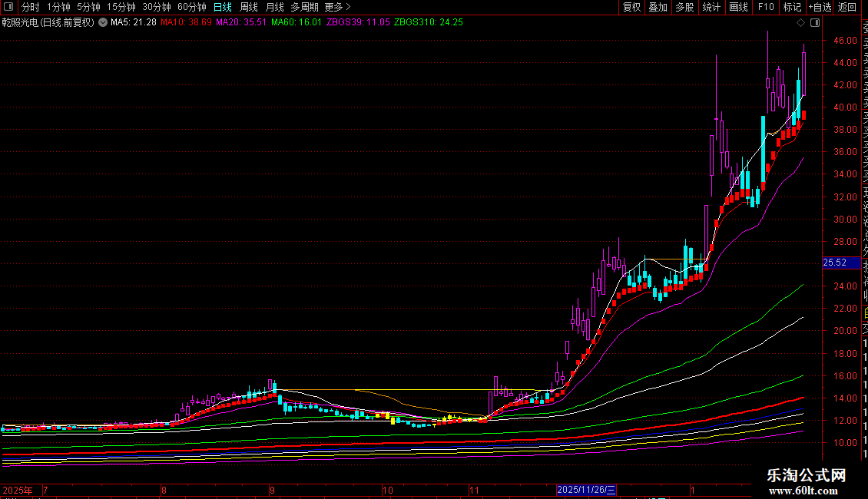
Task: Click the 返回 back button
Action: (847, 7)
